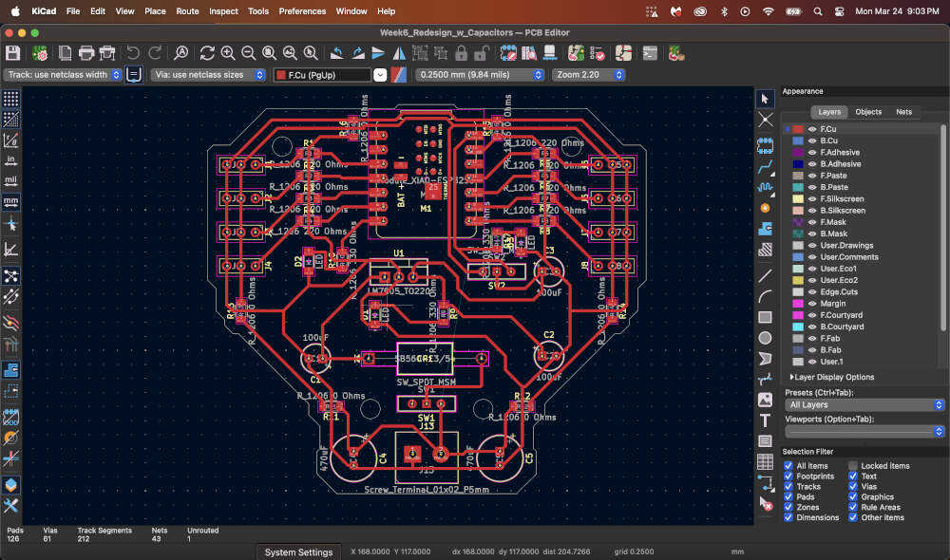
Task: Open the File menu
Action: click(x=73, y=10)
